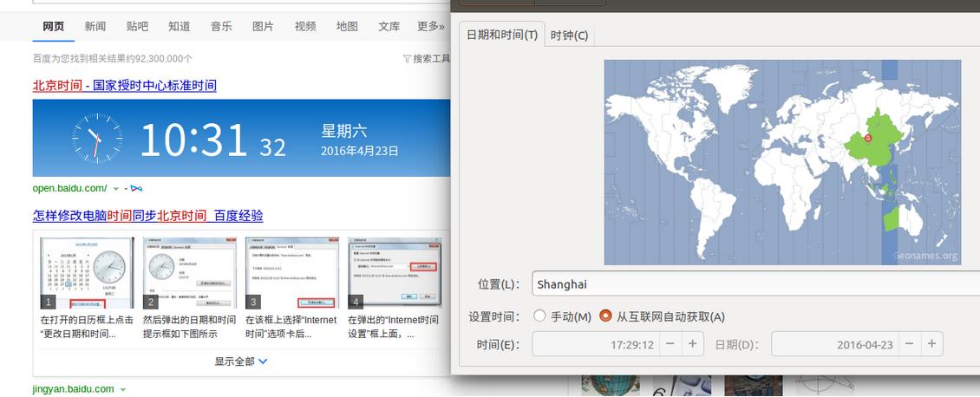
Task: Click the 时间(E) field showing 17:29:12
Action: 596,344
